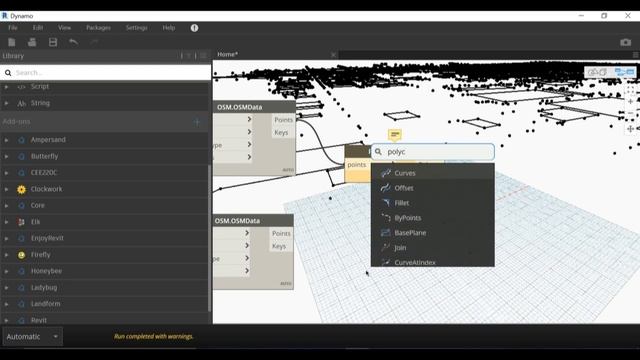Click the Library layout icon in header
This screenshot has width=640, height=360.
(x=203, y=56)
